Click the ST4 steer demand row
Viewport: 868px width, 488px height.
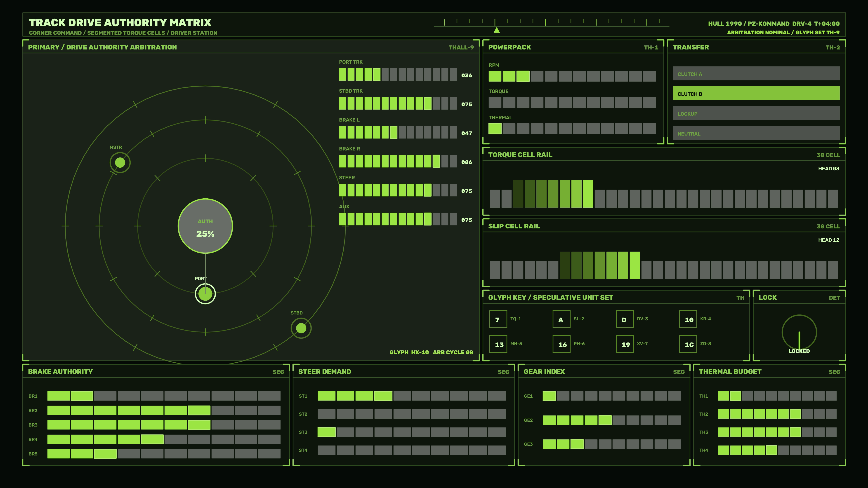412,450
